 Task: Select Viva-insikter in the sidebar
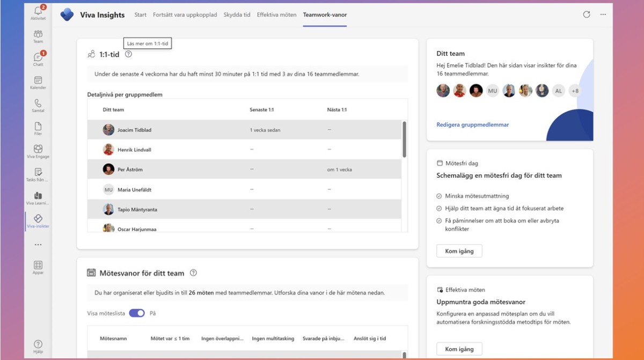click(x=38, y=221)
